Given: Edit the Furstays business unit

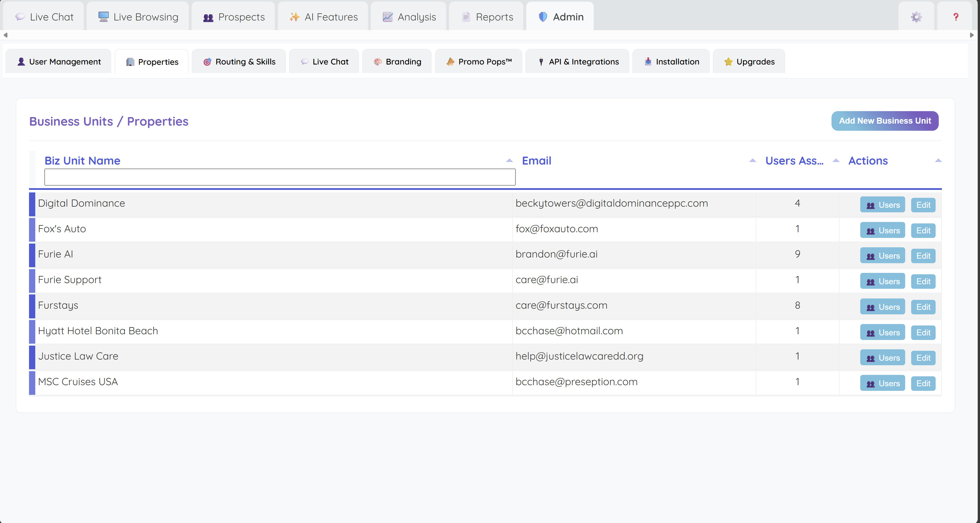Looking at the screenshot, I should 923,307.
